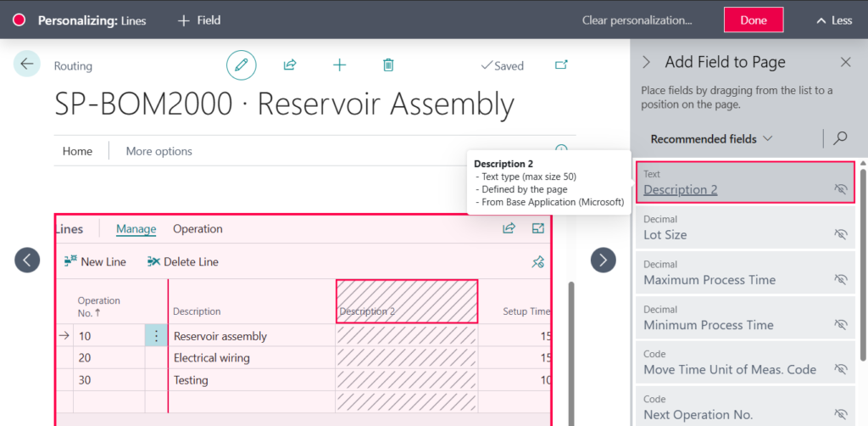Viewport: 868px width, 426px height.
Task: Click the Done button
Action: coord(753,20)
